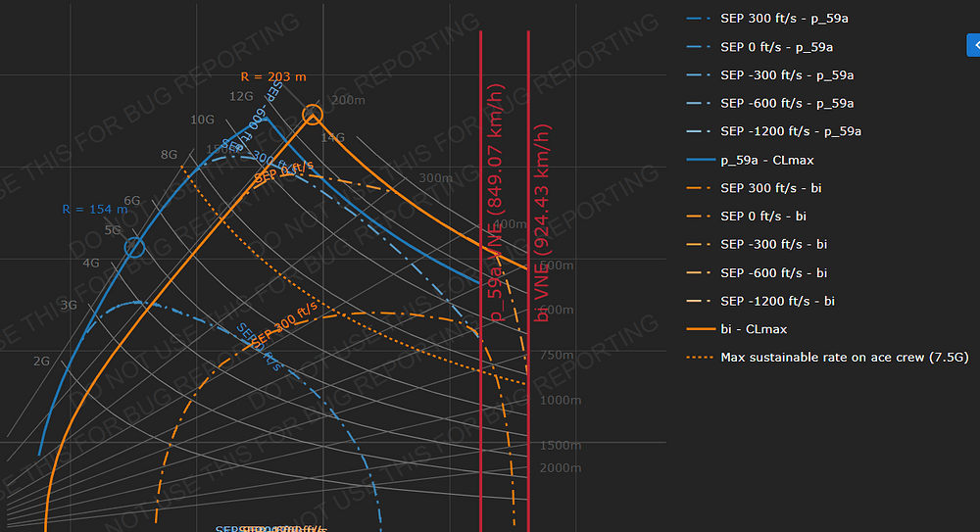The height and width of the screenshot is (532, 980).
Task: Click the '300m' turn radius label
Action: coord(436,178)
